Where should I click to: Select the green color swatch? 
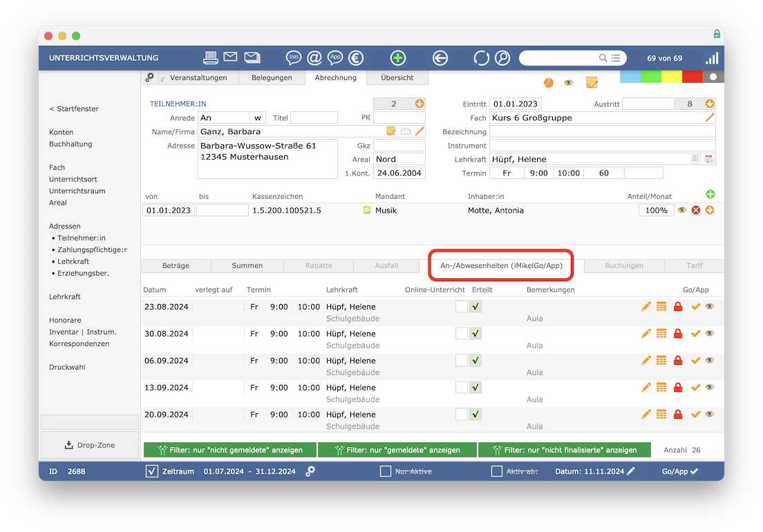(651, 77)
